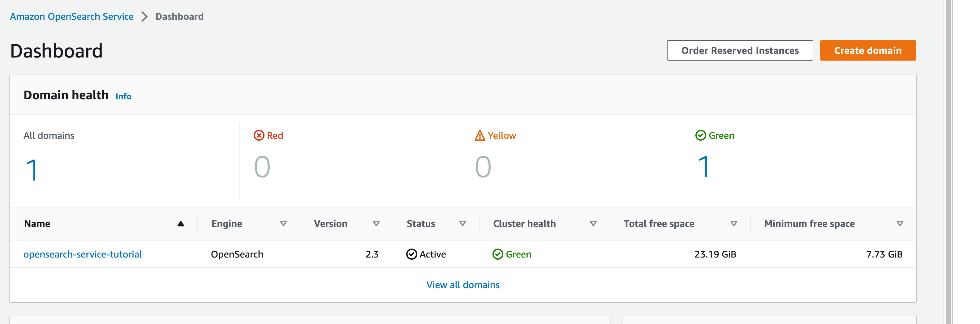This screenshot has width=980, height=324.
Task: Click the Domain health heading
Action: tap(66, 95)
